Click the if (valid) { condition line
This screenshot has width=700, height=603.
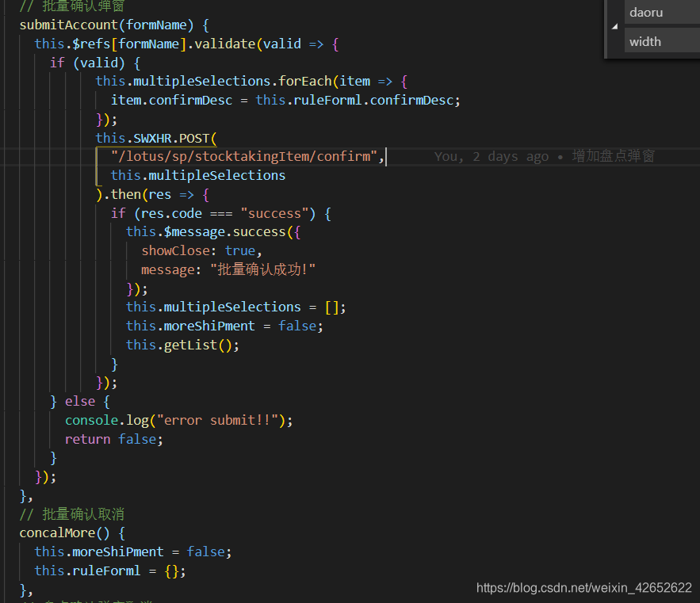point(96,63)
